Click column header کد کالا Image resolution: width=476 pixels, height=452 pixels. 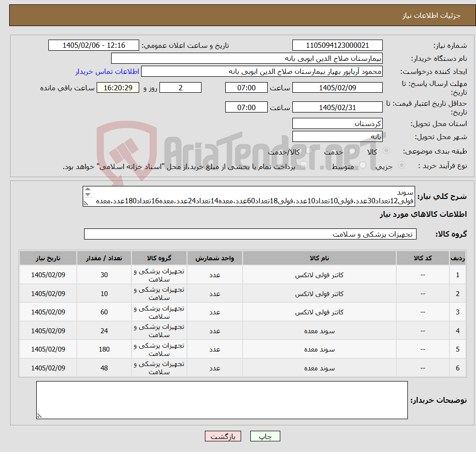[x=422, y=258]
